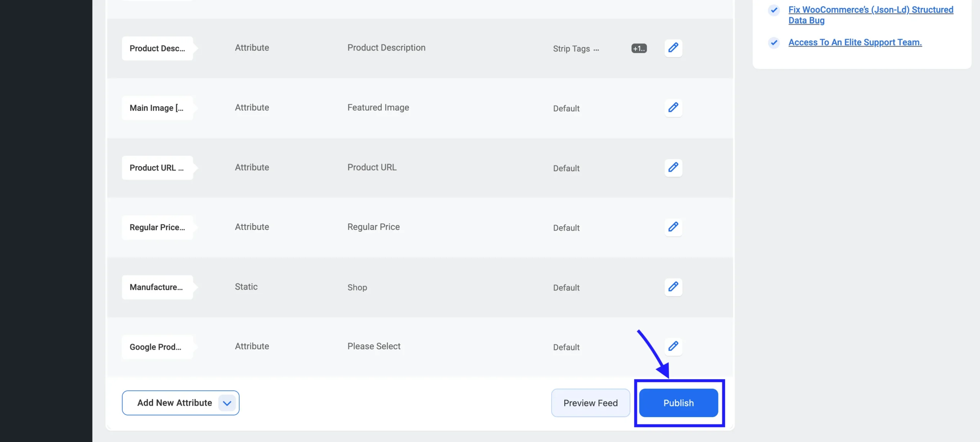This screenshot has height=442, width=980.
Task: Click the Manufacture attribute label tag
Action: pos(157,287)
